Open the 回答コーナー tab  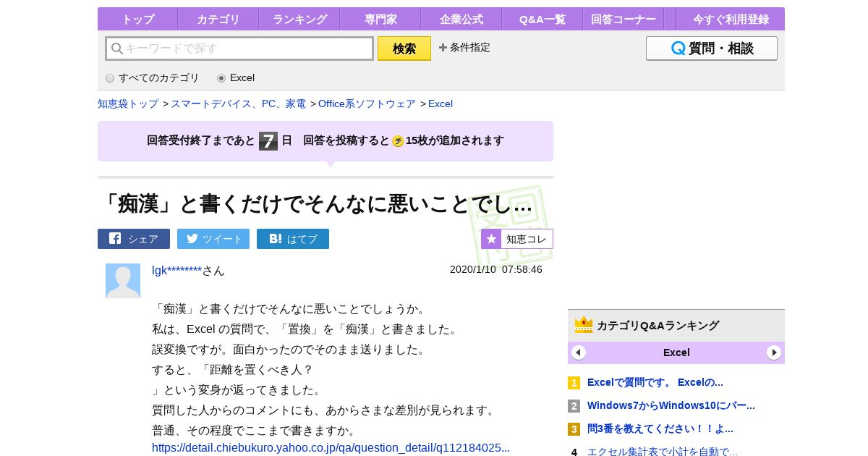623,19
